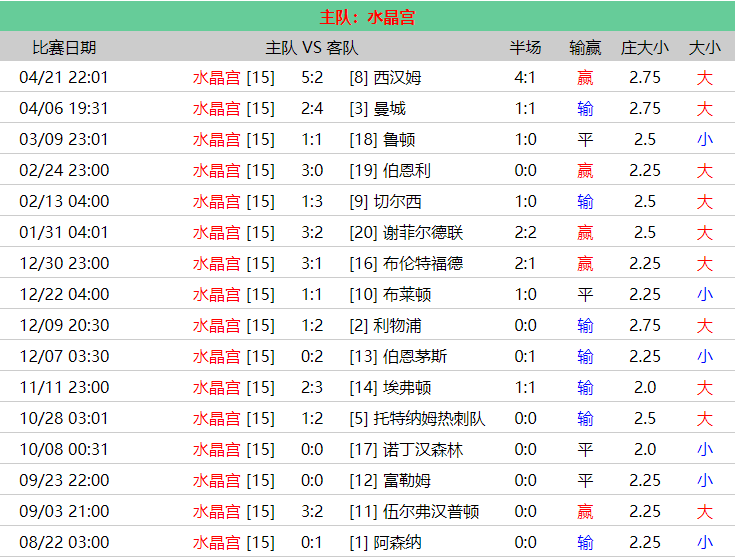
Task: Click the 输赢 column header
Action: 585,47
